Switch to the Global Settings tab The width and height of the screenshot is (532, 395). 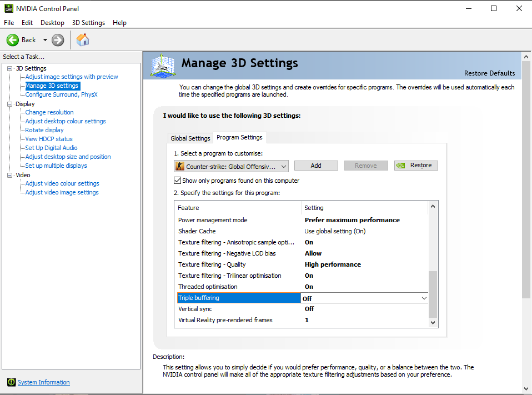click(x=190, y=138)
